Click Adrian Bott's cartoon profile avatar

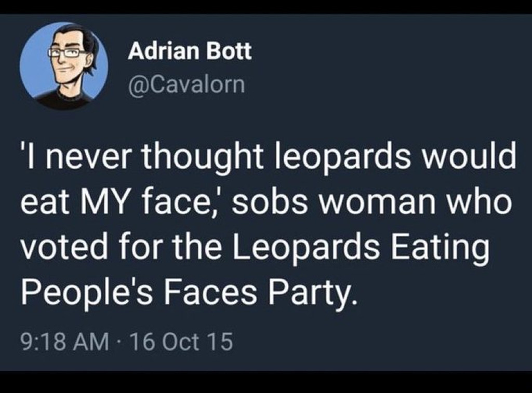(x=63, y=66)
